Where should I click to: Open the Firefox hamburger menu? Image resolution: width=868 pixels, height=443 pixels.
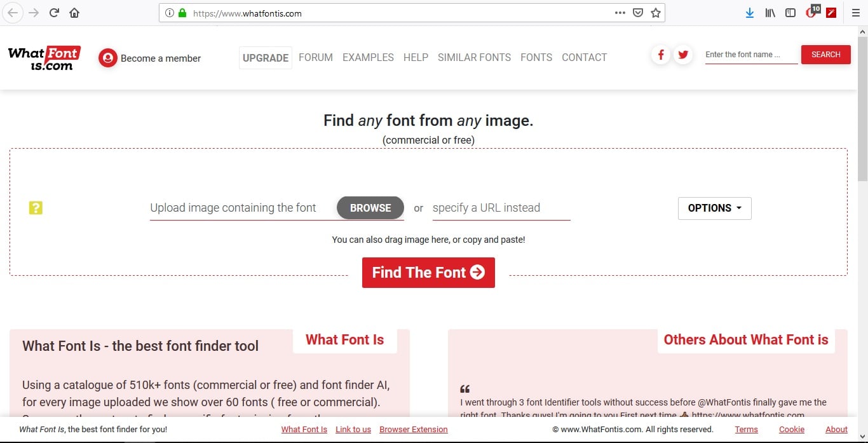point(855,13)
